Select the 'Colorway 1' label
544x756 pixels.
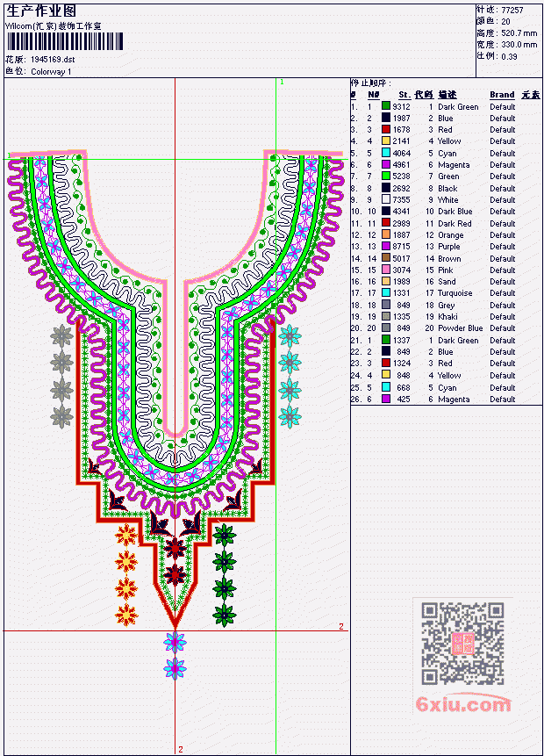pyautogui.click(x=51, y=72)
